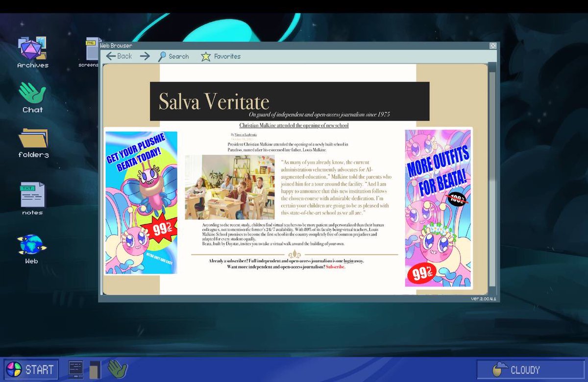Click the login link in subscriber notice
The height and width of the screenshot is (382, 588).
tap(348, 261)
